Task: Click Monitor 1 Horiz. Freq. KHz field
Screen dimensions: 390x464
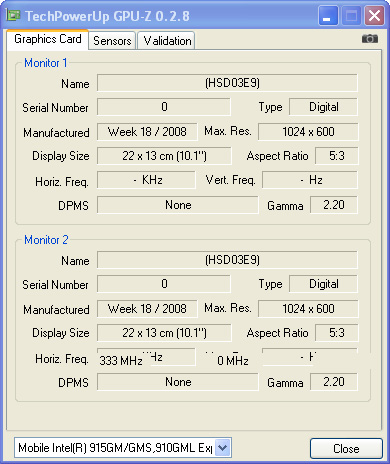Action: click(146, 180)
